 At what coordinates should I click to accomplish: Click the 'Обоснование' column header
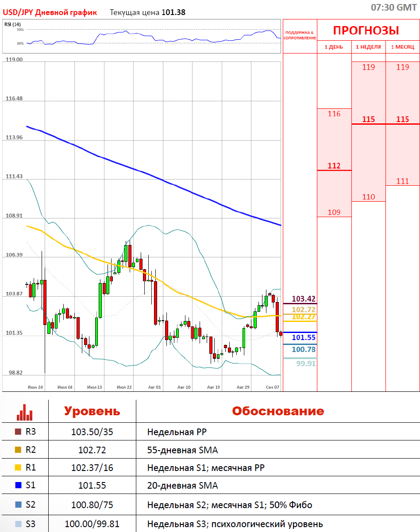pyautogui.click(x=278, y=411)
